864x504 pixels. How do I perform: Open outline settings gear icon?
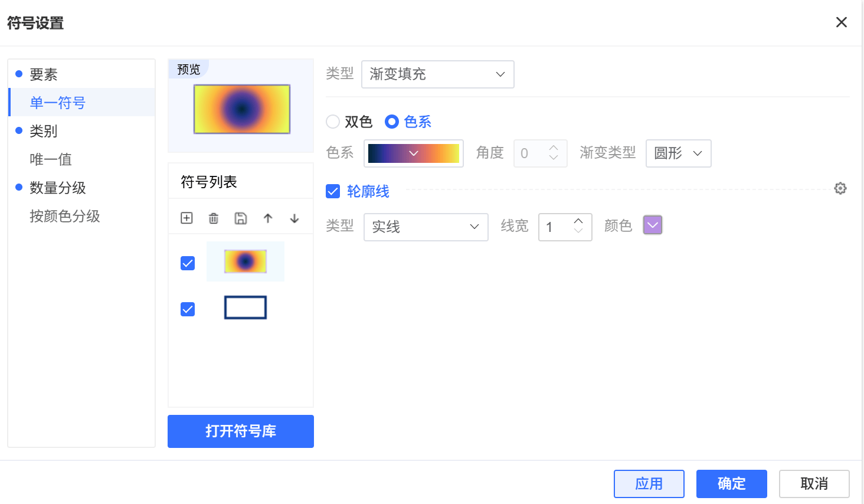(840, 188)
